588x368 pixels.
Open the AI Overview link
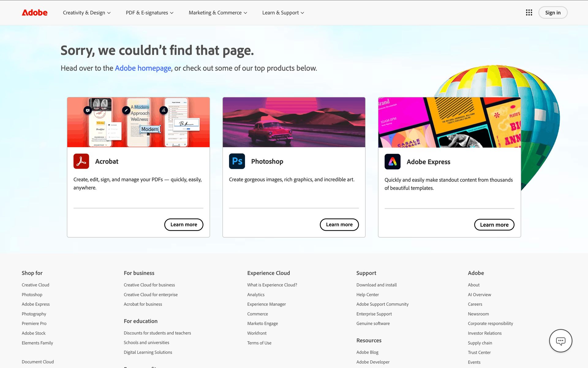(x=480, y=295)
